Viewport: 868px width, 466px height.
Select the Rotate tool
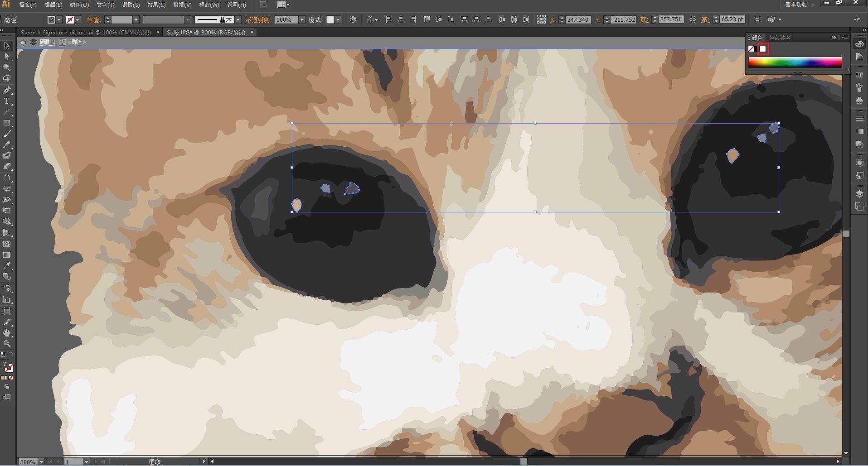pyautogui.click(x=7, y=178)
